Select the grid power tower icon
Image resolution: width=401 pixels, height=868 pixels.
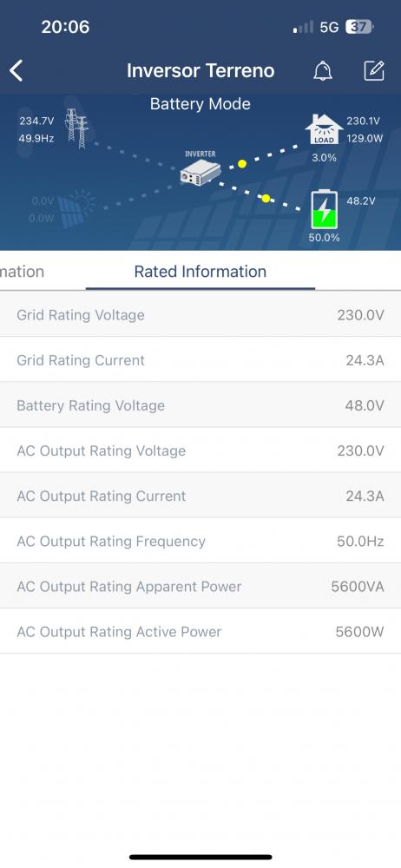coord(76,128)
